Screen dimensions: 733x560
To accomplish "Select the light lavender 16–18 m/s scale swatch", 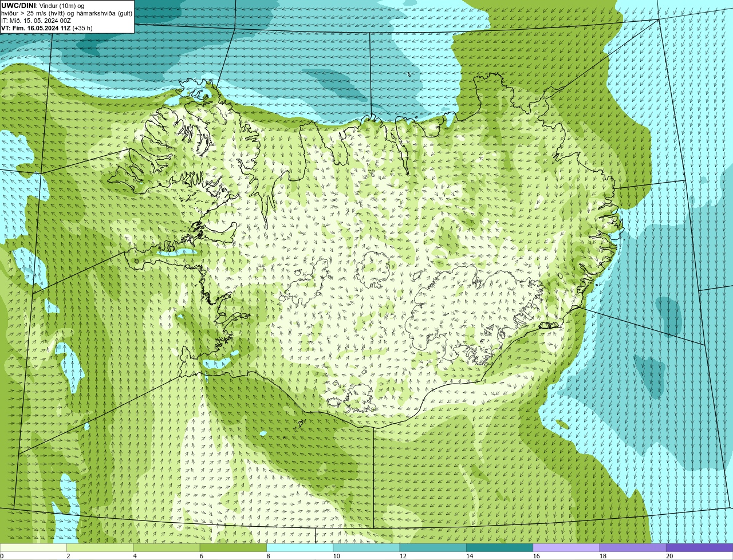I will click(x=566, y=547).
